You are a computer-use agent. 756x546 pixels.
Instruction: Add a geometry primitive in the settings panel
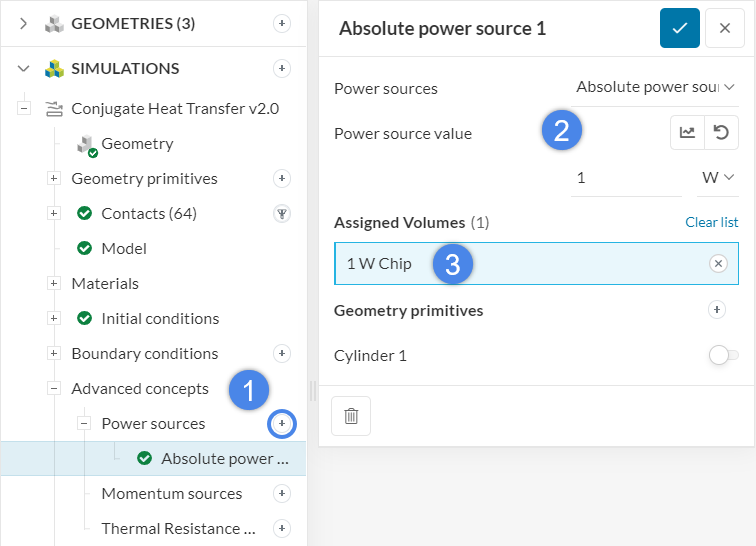point(716,310)
